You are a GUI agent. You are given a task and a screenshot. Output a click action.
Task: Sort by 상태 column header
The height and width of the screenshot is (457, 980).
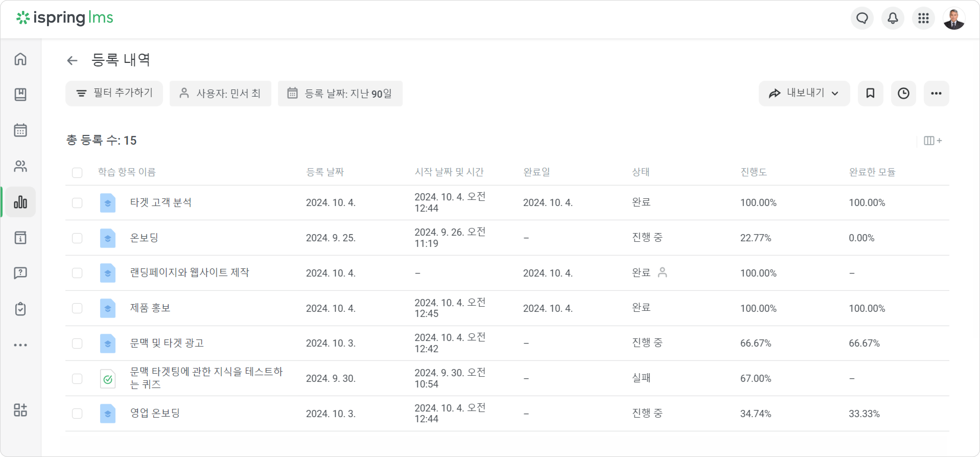pyautogui.click(x=641, y=172)
